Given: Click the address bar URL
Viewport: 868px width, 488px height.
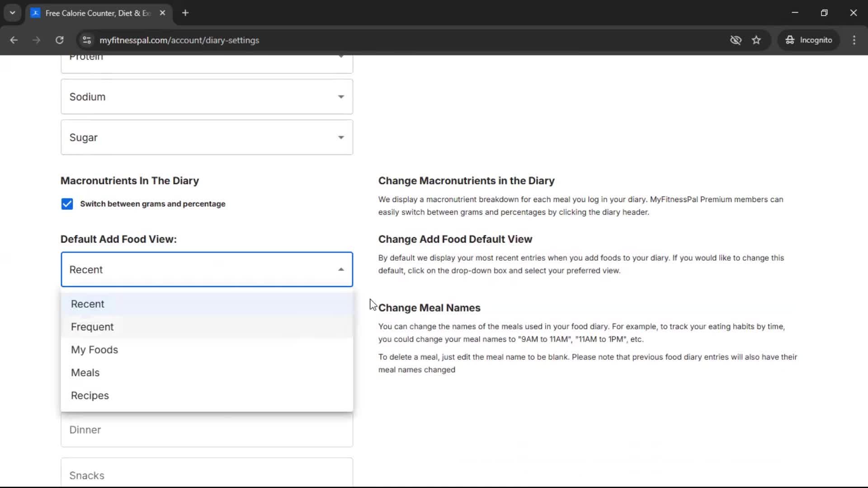Looking at the screenshot, I should click(x=179, y=40).
